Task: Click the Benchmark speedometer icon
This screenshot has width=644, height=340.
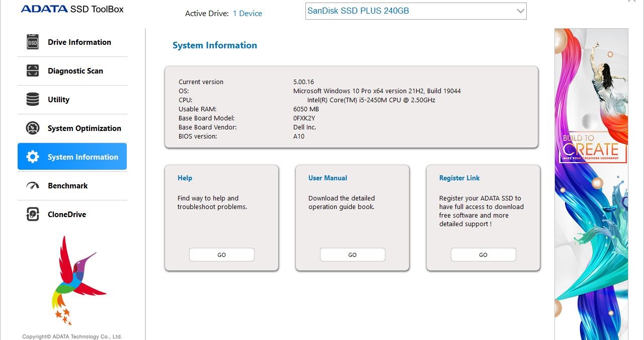Action: (33, 186)
